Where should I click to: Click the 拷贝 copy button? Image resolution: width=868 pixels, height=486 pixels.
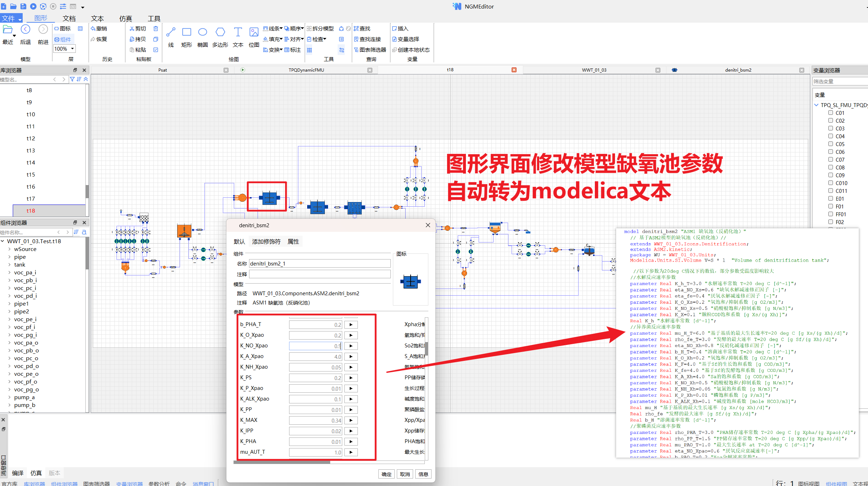(x=137, y=39)
